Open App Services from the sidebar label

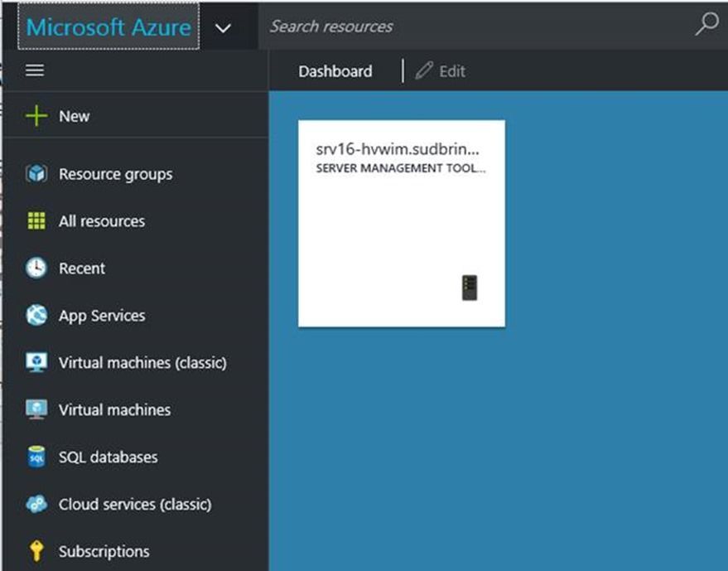102,316
